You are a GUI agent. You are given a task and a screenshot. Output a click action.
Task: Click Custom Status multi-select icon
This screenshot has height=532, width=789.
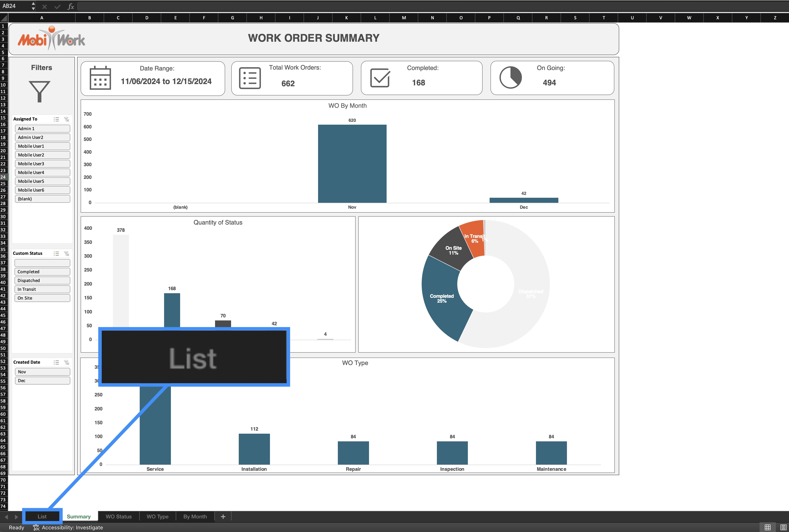56,253
